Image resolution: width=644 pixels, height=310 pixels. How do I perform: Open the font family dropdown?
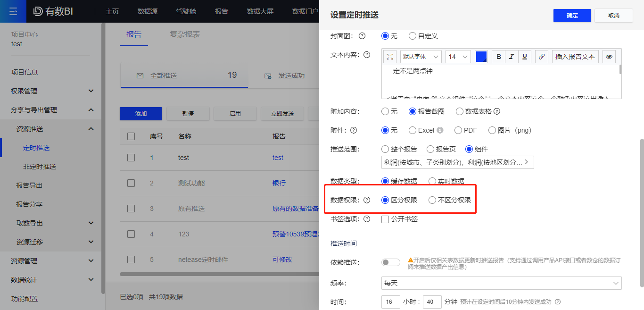click(421, 56)
